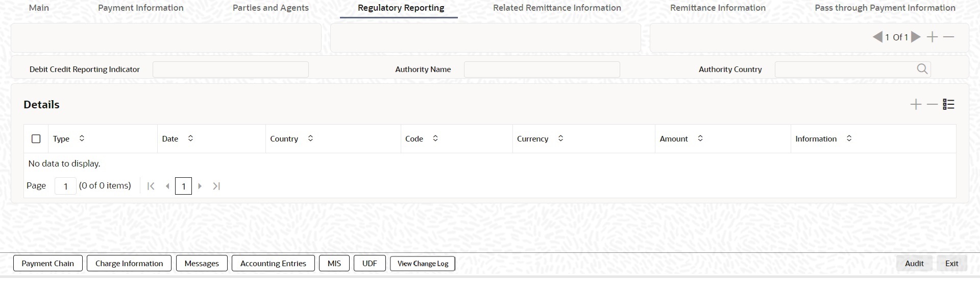Sort the Type column

[82, 138]
